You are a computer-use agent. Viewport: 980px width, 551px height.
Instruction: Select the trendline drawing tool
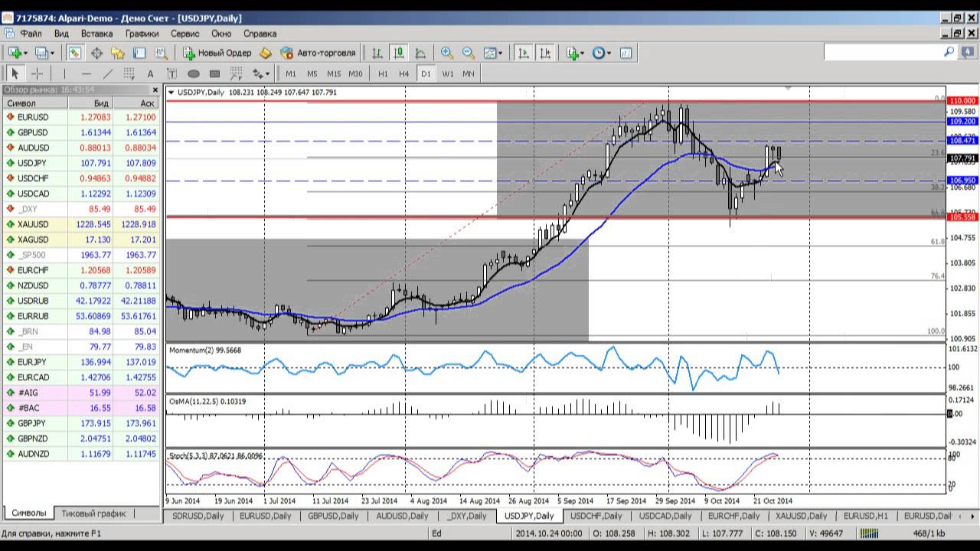click(x=107, y=73)
